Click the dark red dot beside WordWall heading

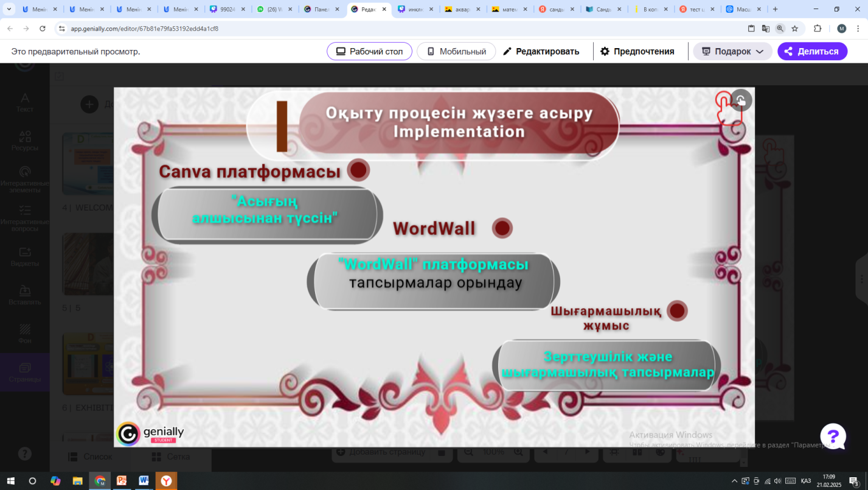pos(502,228)
